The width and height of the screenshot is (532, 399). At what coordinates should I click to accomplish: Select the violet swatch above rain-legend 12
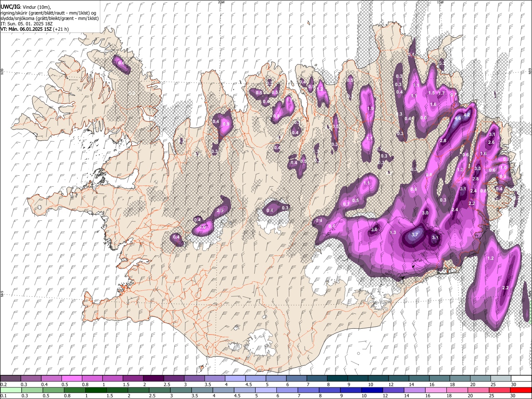coord(394,390)
